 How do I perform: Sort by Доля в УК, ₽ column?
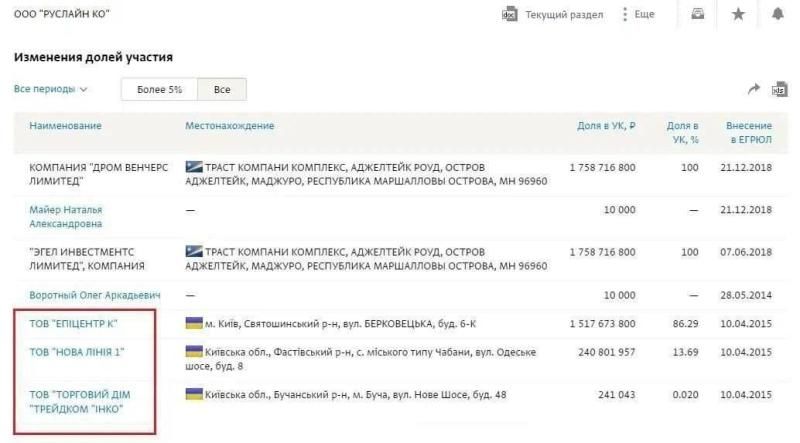(607, 126)
